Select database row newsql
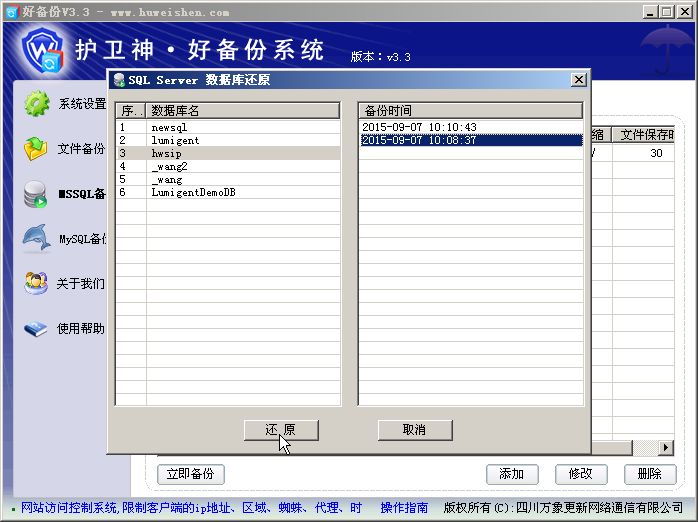Image resolution: width=698 pixels, height=522 pixels. tap(228, 127)
